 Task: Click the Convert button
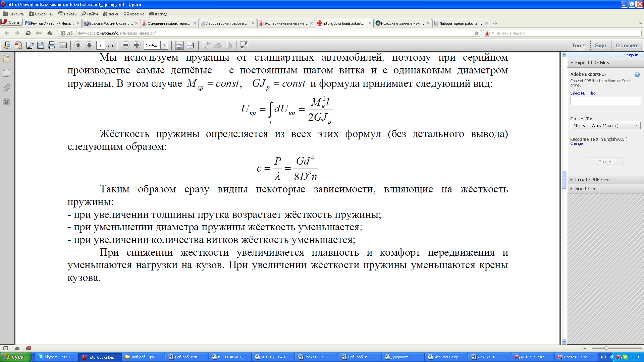pos(605,162)
